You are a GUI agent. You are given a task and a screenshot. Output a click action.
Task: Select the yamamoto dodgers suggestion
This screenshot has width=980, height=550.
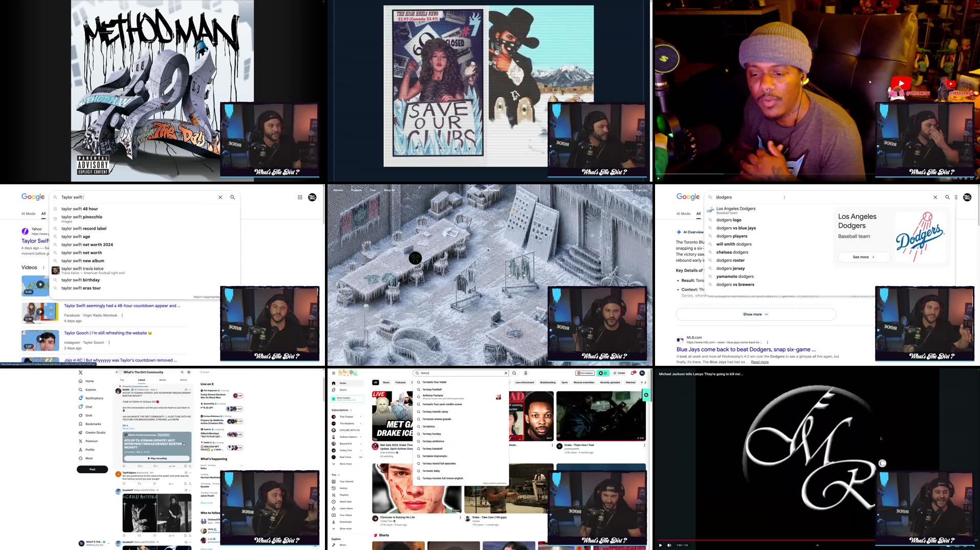point(734,276)
